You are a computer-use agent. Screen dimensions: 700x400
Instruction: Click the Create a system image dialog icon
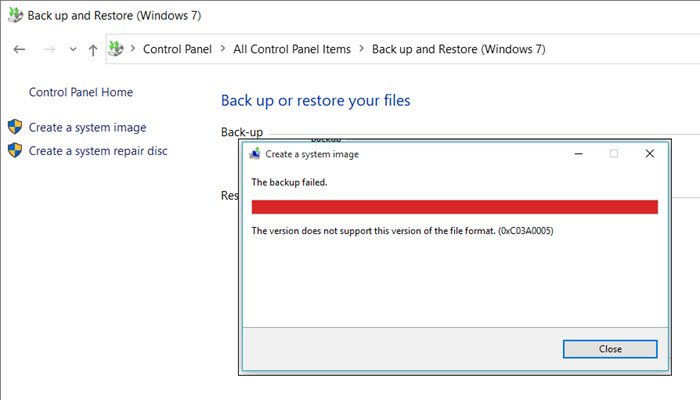coord(255,154)
